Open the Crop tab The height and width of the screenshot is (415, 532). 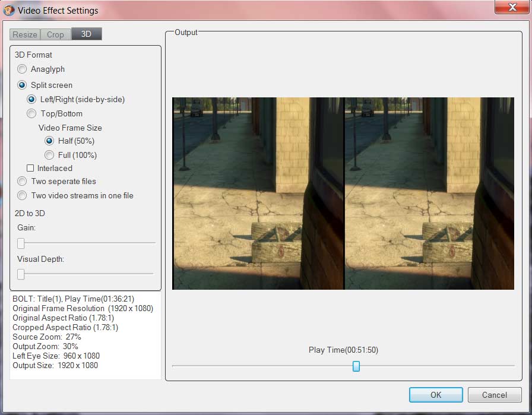point(55,34)
